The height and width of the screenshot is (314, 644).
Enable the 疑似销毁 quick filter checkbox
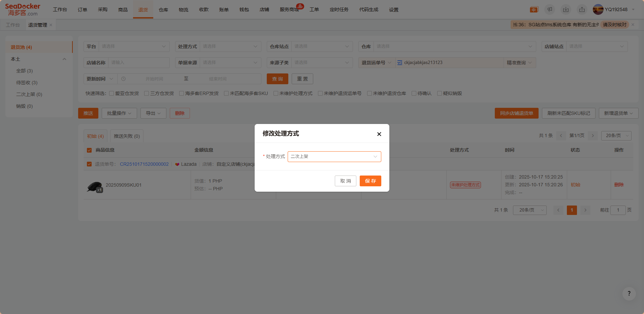(x=440, y=93)
